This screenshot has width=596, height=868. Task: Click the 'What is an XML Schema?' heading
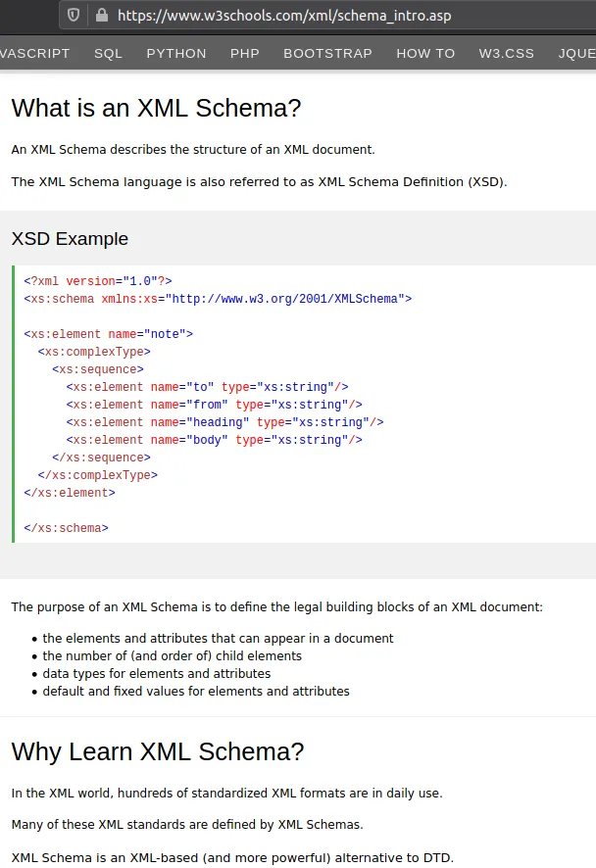[x=156, y=108]
